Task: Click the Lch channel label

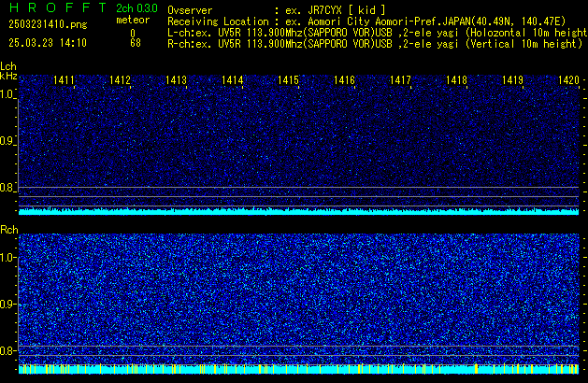Action: click(x=8, y=66)
